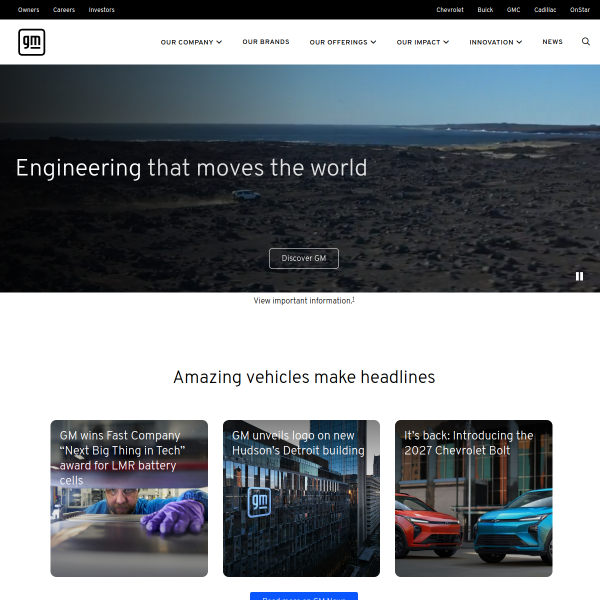Go to the Chevrolet brand site

[x=450, y=9]
